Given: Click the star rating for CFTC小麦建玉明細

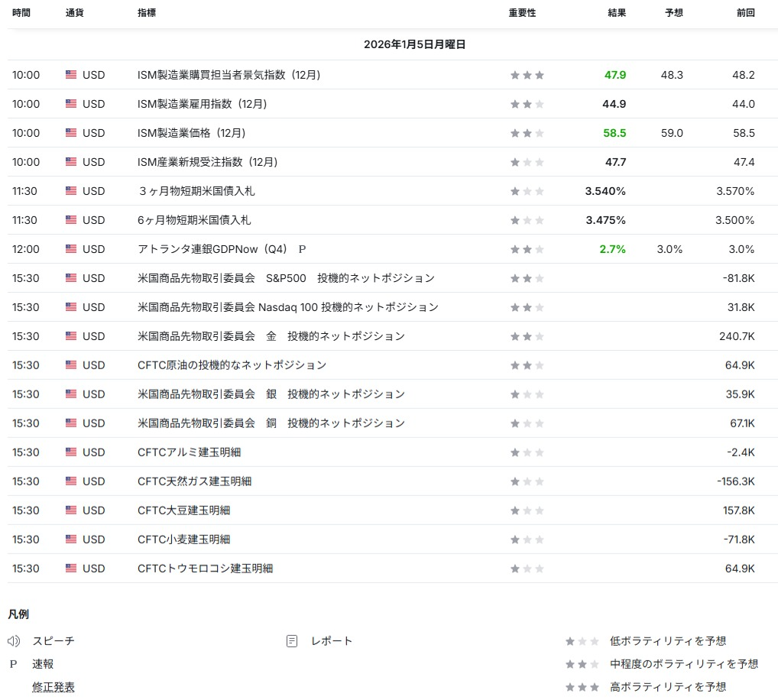Looking at the screenshot, I should click(527, 540).
